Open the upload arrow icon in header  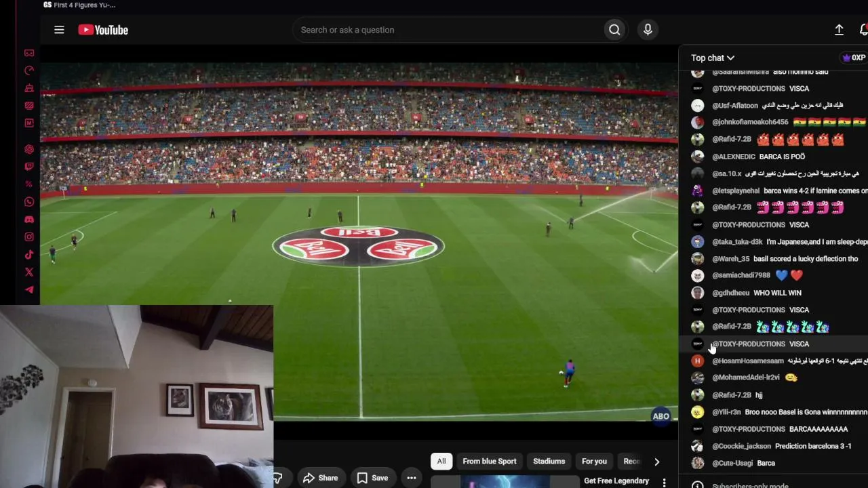pyautogui.click(x=839, y=30)
